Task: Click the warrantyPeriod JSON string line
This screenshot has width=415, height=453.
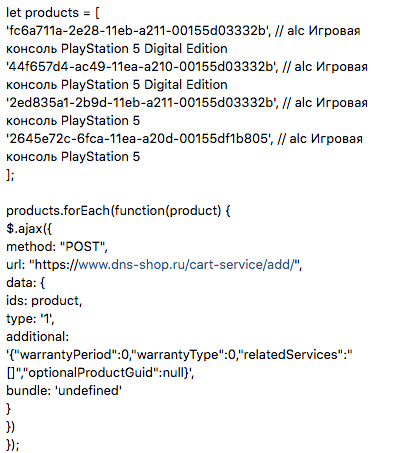Action: click(x=179, y=355)
